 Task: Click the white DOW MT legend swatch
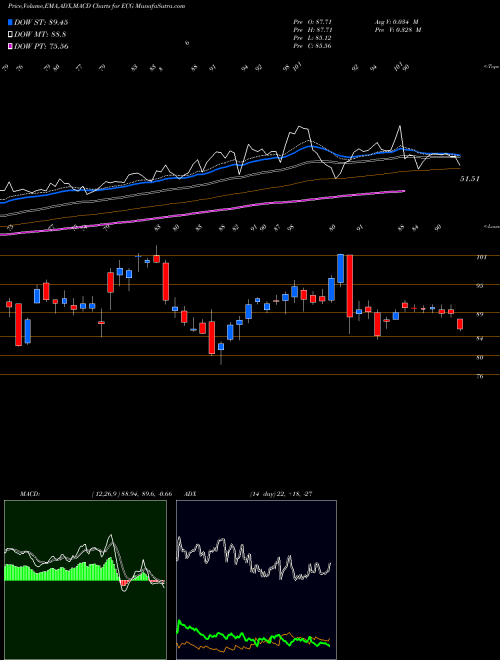[10, 35]
